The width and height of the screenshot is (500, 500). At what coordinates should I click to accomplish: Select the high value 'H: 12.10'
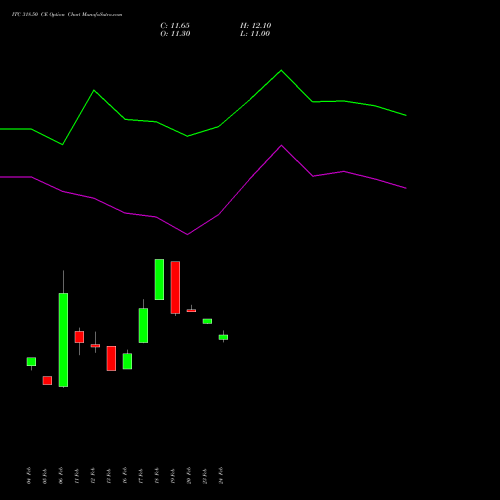[x=256, y=26]
